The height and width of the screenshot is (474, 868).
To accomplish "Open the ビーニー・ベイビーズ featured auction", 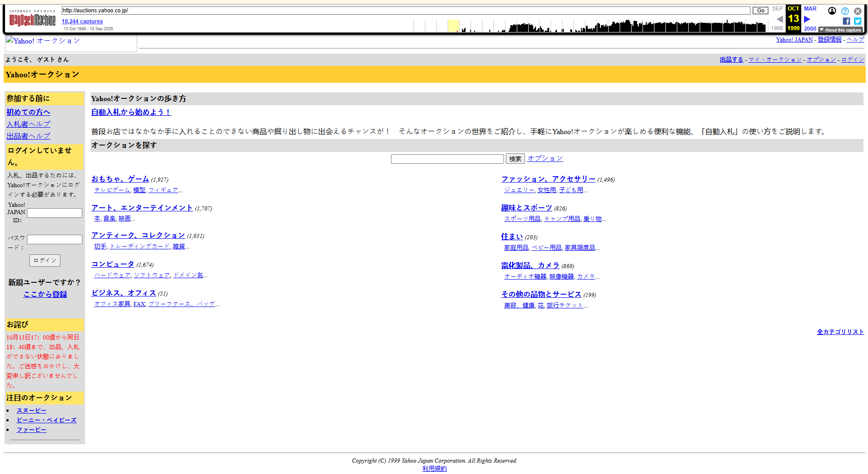I will [47, 420].
